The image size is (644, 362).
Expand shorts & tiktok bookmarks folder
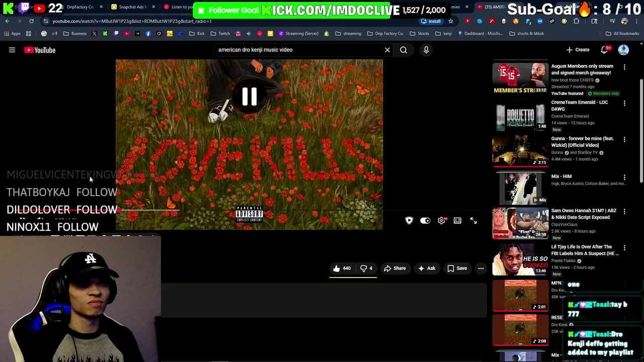(526, 34)
